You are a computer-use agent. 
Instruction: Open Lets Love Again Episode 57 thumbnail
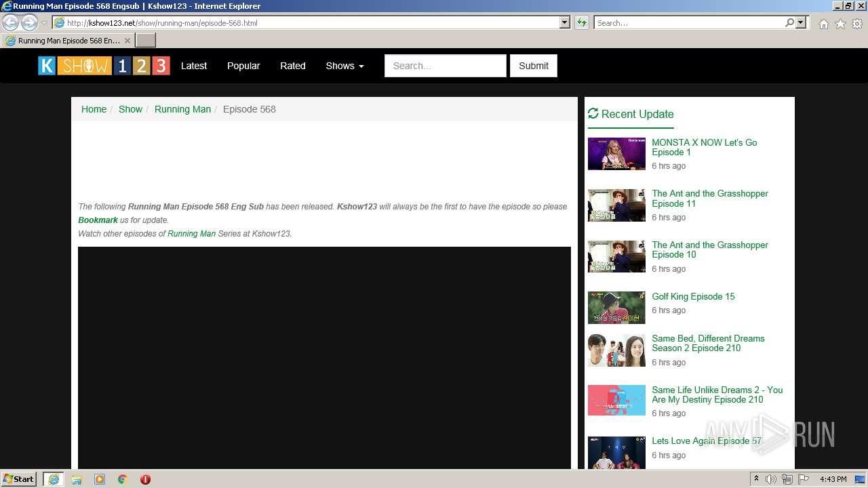click(616, 453)
